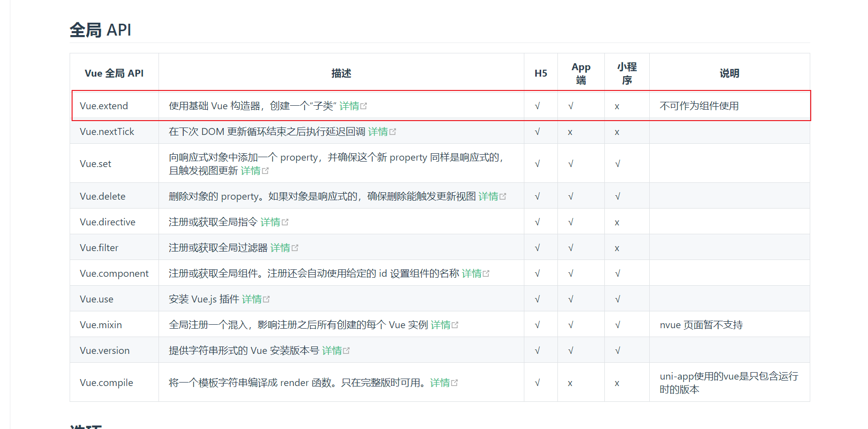
Task: Click external-link icon in Vue.delete row
Action: pyautogui.click(x=503, y=197)
